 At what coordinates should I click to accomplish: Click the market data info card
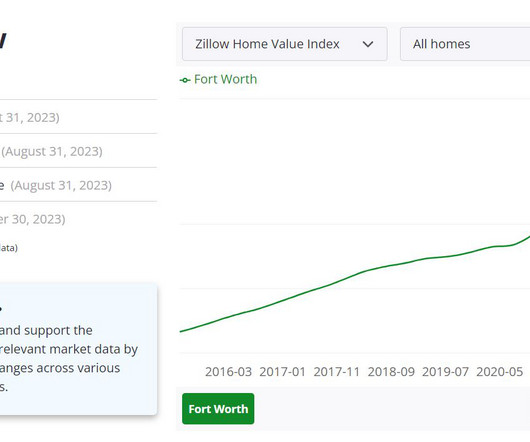[78, 349]
